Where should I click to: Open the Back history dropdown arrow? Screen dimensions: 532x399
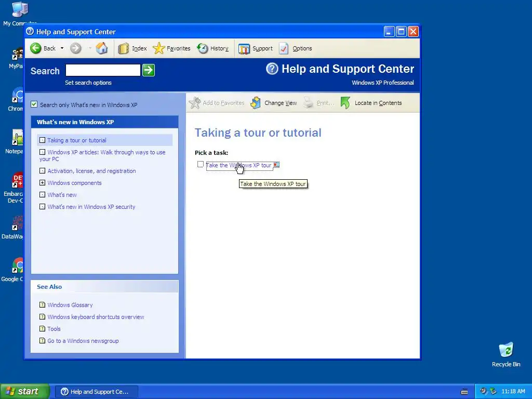62,48
